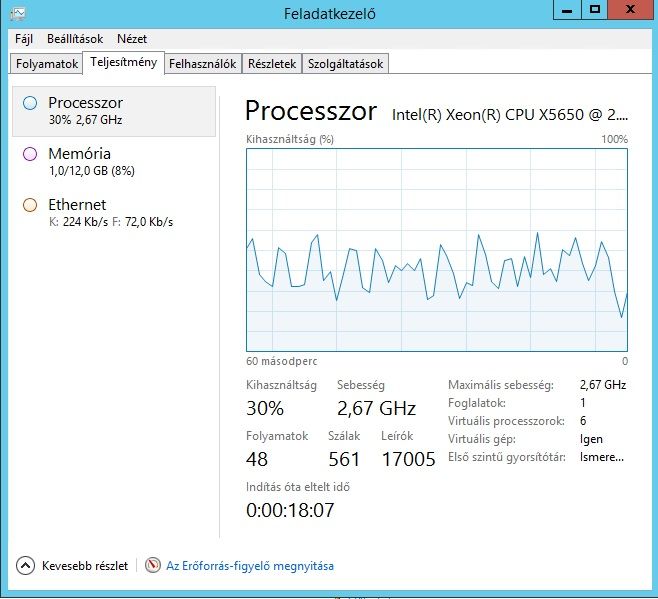Image resolution: width=658 pixels, height=599 pixels.
Task: Click the Task Manager icon in title bar
Action: pos(17,11)
